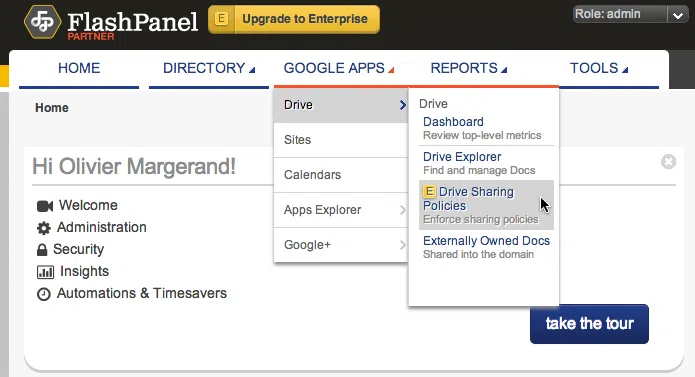Open the REPORTS menu
This screenshot has width=695, height=377.
[469, 68]
